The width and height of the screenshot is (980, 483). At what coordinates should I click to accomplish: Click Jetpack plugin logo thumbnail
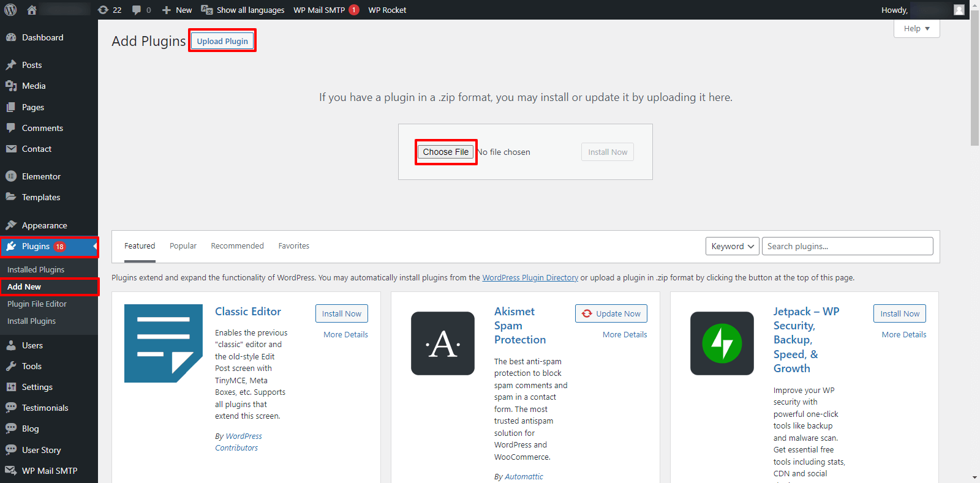722,343
